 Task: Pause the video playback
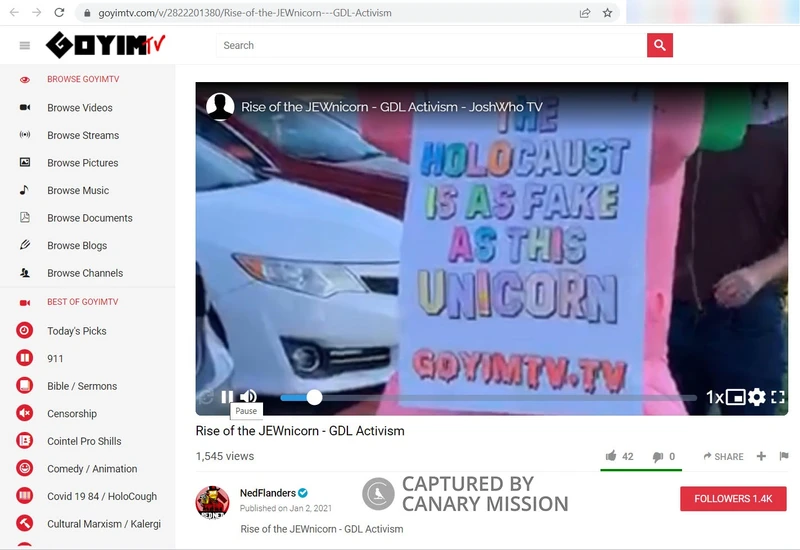(x=227, y=397)
